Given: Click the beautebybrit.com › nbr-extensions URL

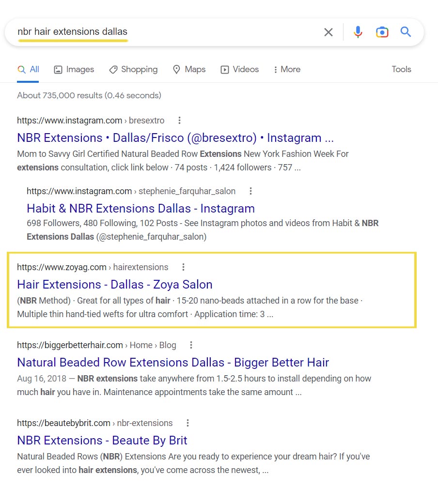Looking at the screenshot, I should coord(95,423).
